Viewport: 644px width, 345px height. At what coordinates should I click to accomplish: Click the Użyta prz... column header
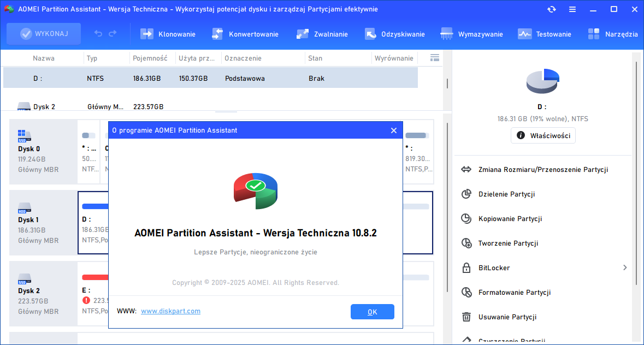pyautogui.click(x=196, y=58)
